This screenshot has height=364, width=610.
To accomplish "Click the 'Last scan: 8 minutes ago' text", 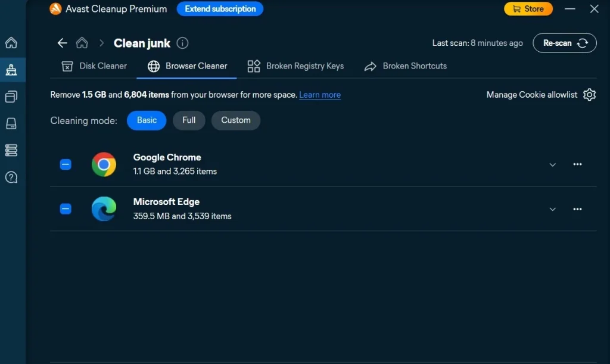I will [x=478, y=43].
